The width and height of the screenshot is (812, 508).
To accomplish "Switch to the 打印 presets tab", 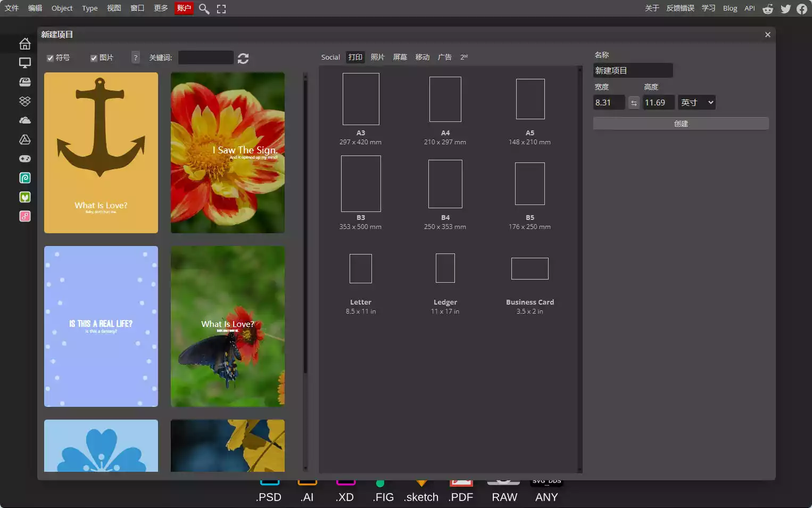I will [355, 57].
